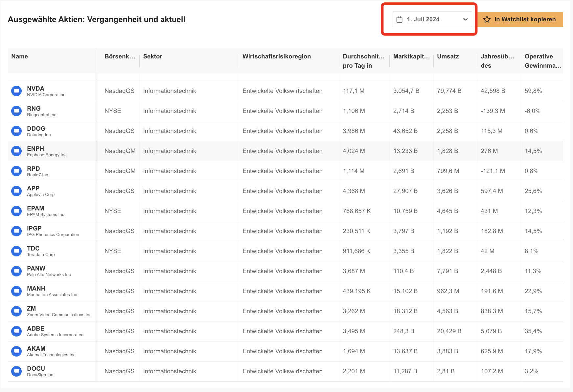Open the DOCU ticker link

36,369
